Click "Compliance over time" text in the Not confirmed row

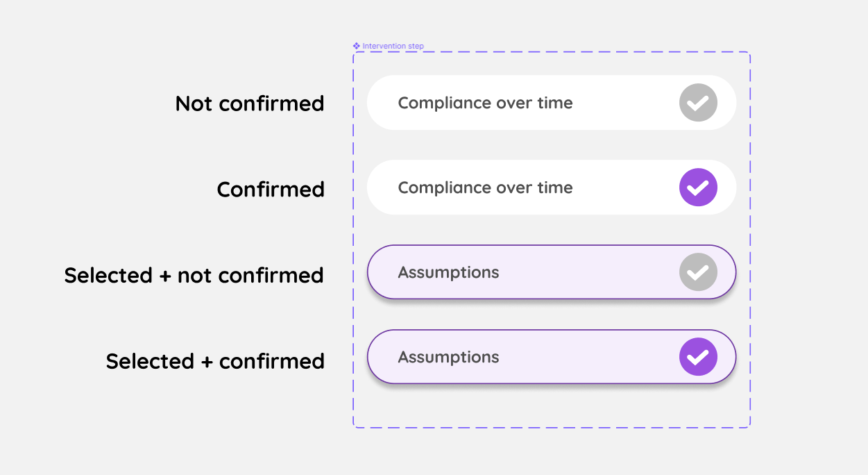point(485,103)
